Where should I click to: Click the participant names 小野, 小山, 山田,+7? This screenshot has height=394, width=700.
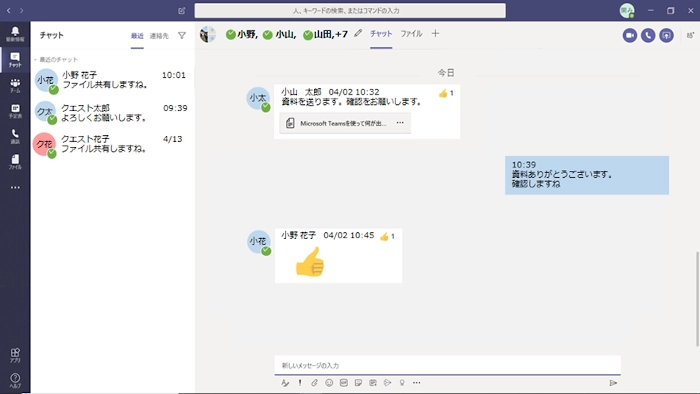[x=286, y=34]
